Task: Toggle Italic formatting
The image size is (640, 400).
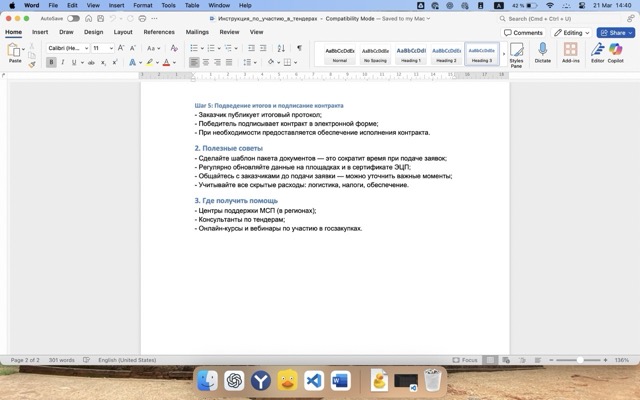Action: pos(63,62)
